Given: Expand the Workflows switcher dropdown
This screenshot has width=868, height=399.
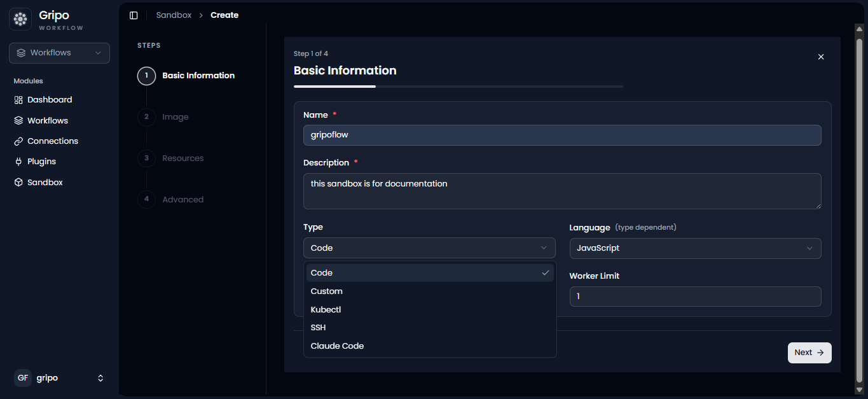Looking at the screenshot, I should 59,53.
